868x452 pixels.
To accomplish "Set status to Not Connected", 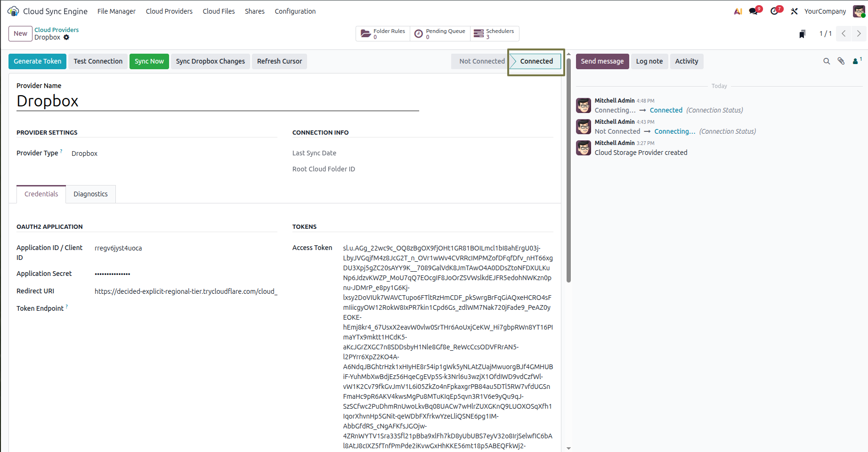I will coord(481,61).
